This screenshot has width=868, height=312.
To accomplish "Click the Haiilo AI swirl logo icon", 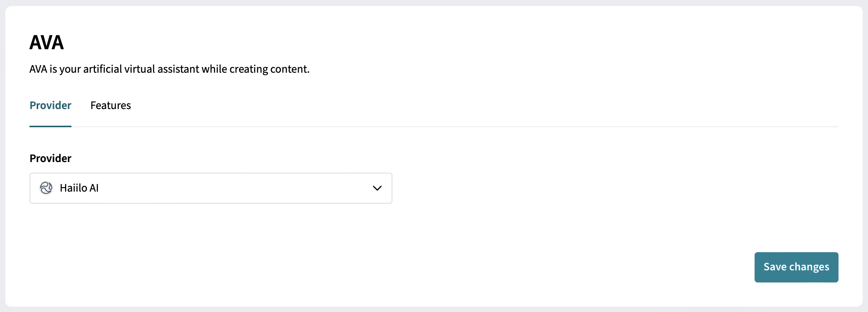I will (46, 188).
